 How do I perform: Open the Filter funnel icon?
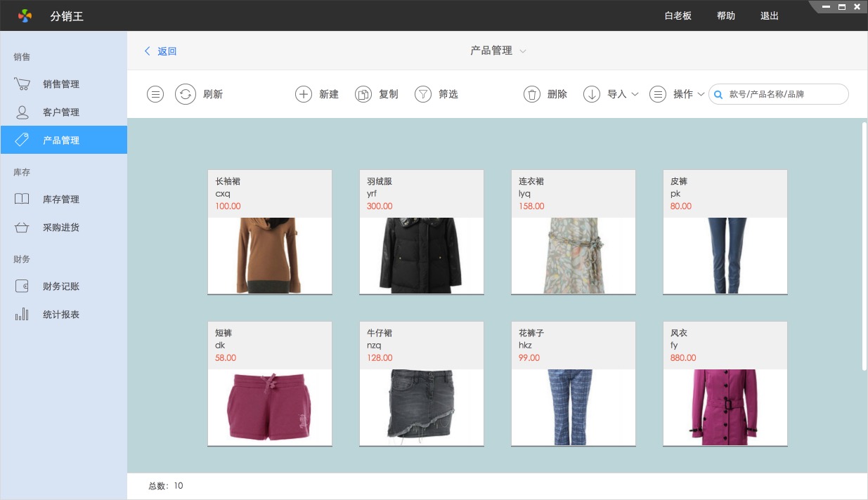[422, 94]
